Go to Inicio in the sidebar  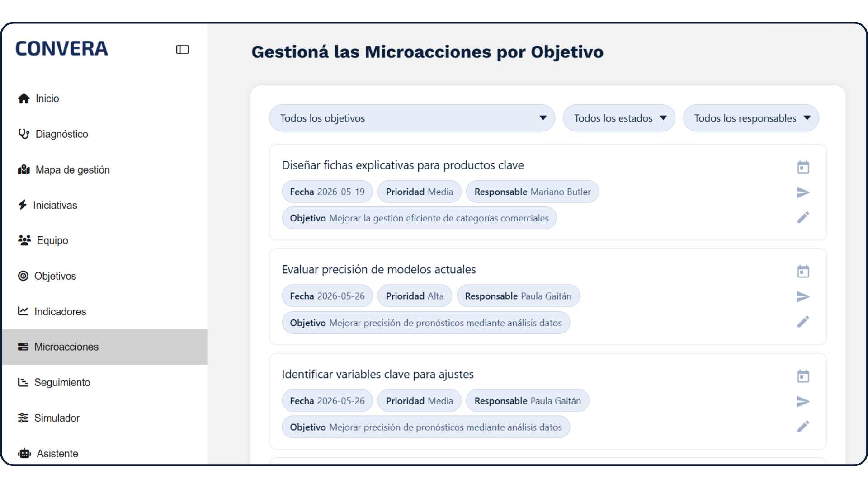(x=104, y=99)
